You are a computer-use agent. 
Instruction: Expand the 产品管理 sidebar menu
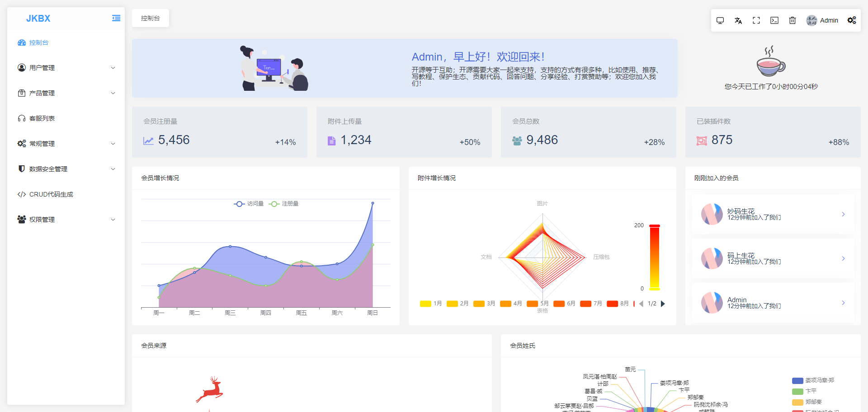66,93
